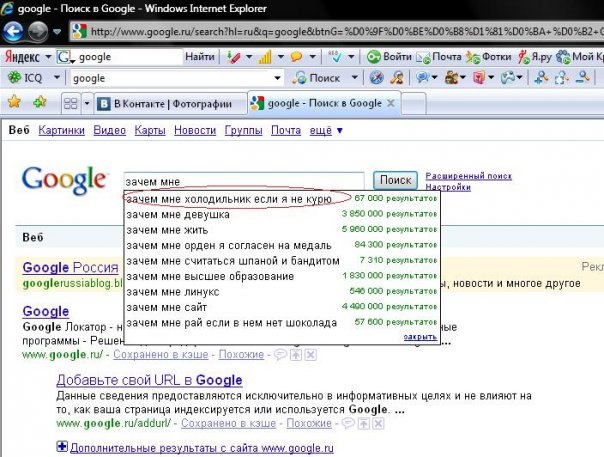This screenshot has height=457, width=604.
Task: Open the Картинки section link
Action: [x=62, y=130]
